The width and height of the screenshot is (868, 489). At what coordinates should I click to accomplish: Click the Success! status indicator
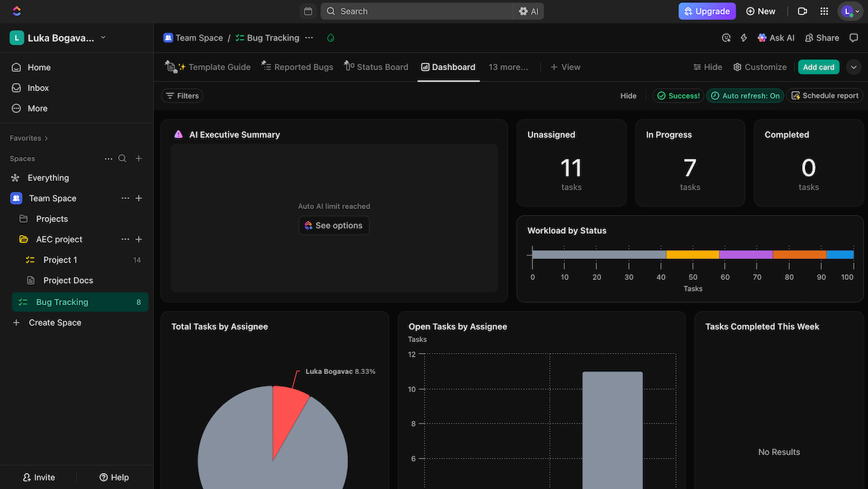(x=678, y=95)
